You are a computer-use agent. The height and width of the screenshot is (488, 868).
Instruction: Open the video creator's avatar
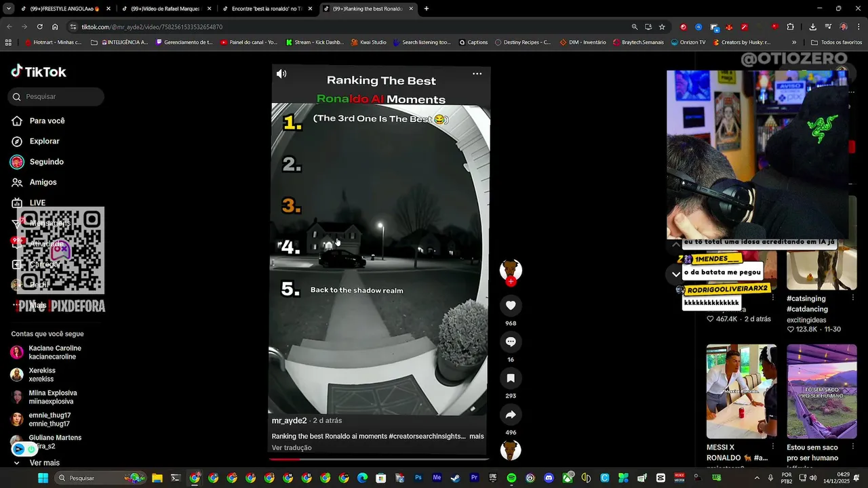511,269
